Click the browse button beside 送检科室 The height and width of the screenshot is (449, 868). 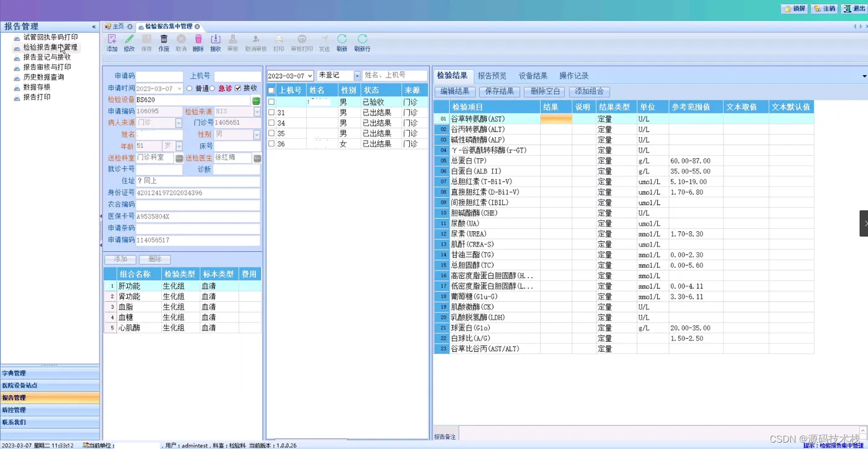point(179,158)
